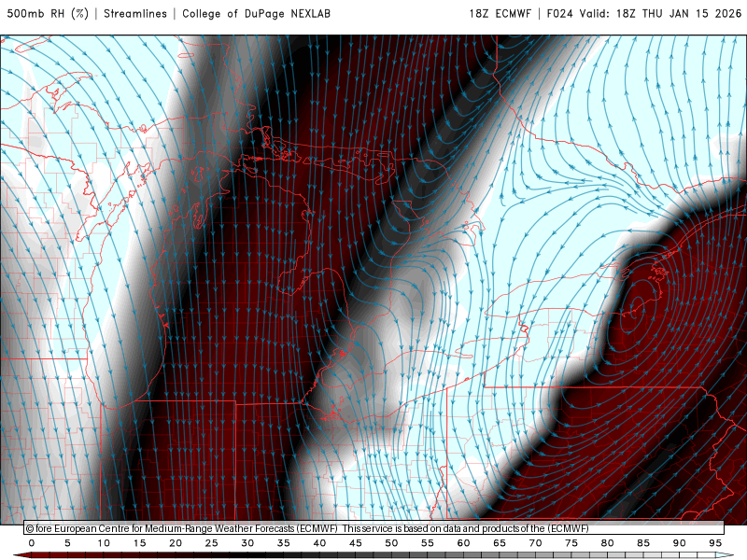Click the "55" colorbar scale label

[428, 543]
